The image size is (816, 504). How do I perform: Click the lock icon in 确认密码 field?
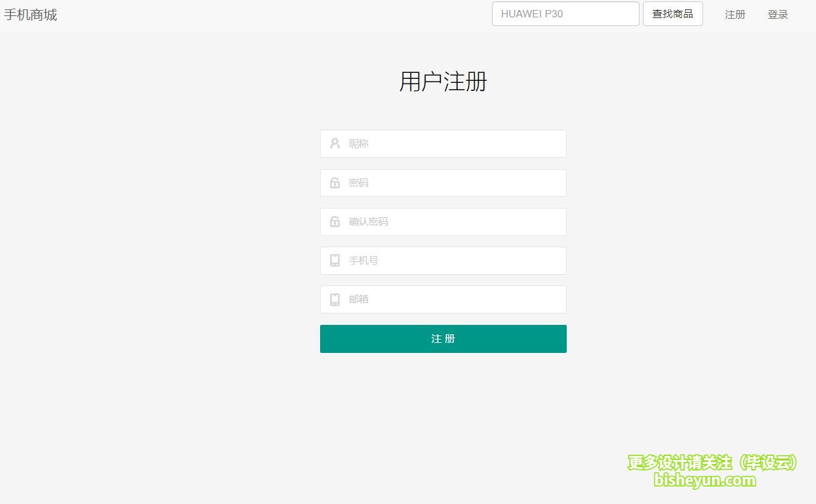click(335, 221)
